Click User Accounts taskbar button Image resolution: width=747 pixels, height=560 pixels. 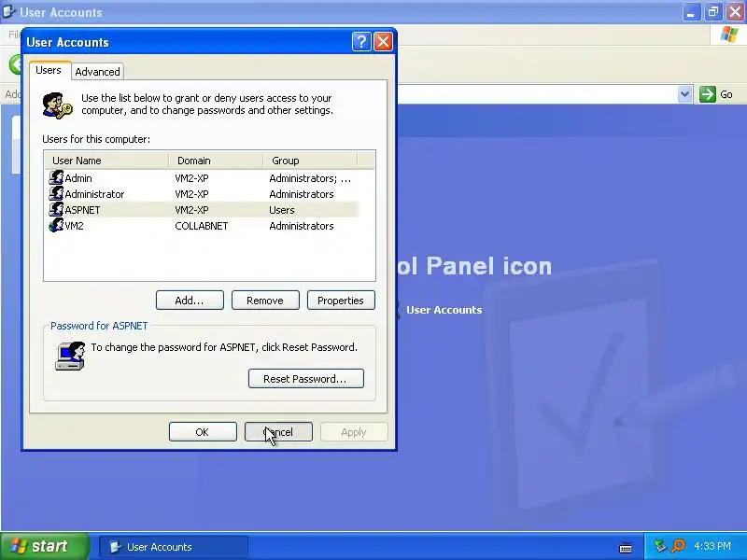pos(174,547)
